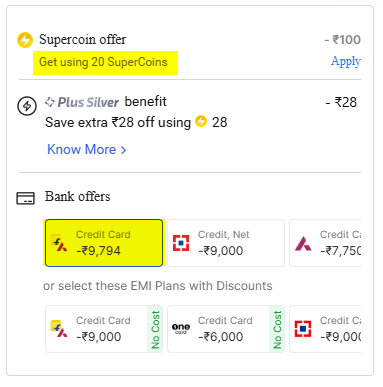
Task: Select the -₹7,750 Credit Card bank offer
Action: coord(325,243)
